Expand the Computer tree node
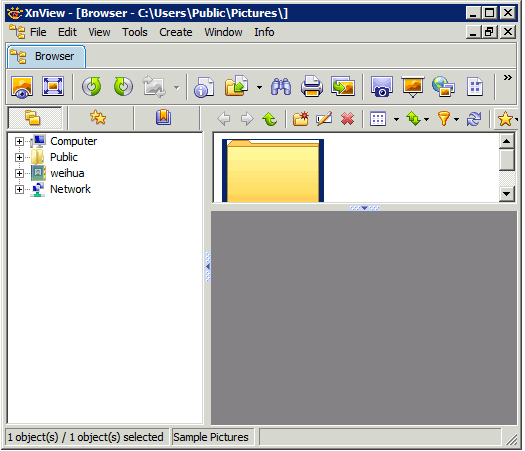 (19, 142)
